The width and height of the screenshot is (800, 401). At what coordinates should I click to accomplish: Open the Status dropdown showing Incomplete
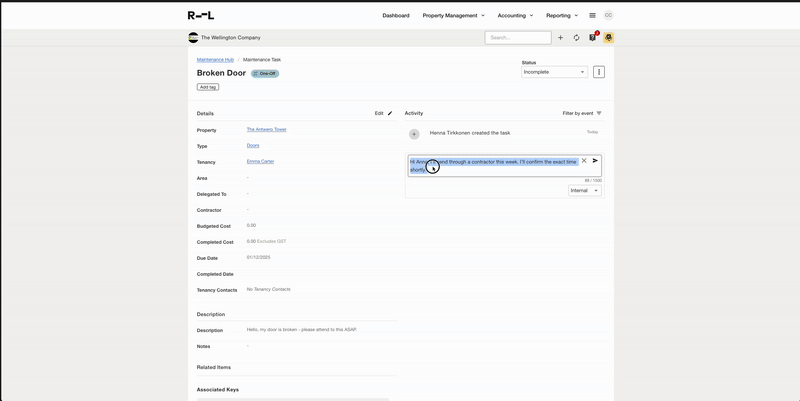point(554,72)
